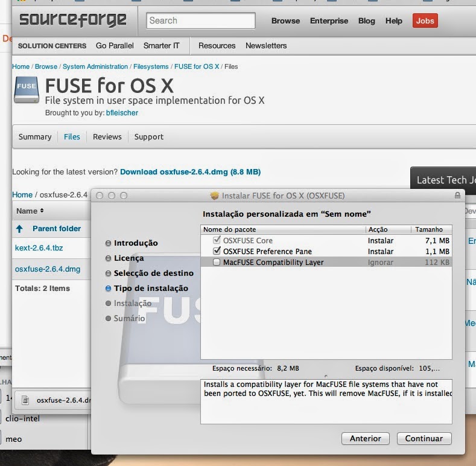Click the installer description text box
Viewport: 476px width, 466px height.
tap(326, 401)
